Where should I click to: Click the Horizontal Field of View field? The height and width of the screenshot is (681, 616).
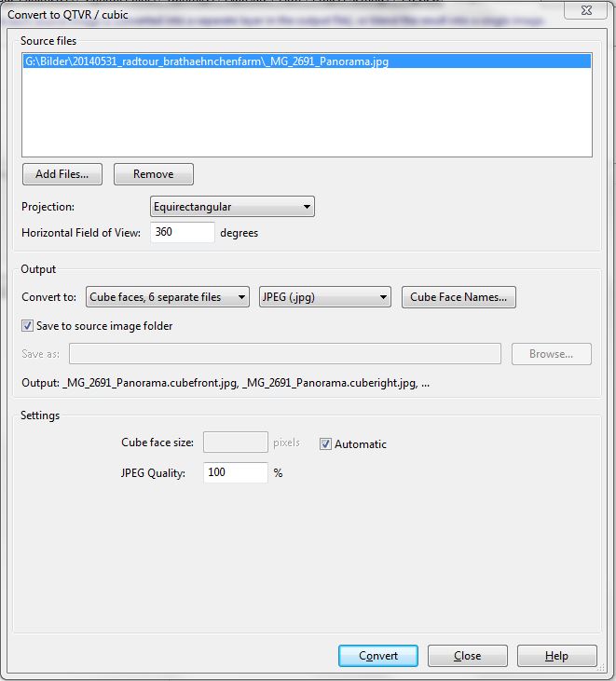tap(182, 233)
